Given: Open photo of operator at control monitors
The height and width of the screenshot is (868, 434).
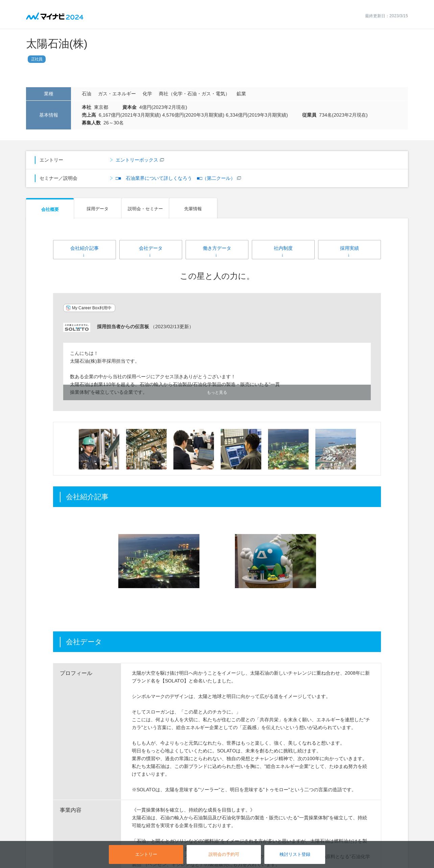Looking at the screenshot, I should [241, 449].
